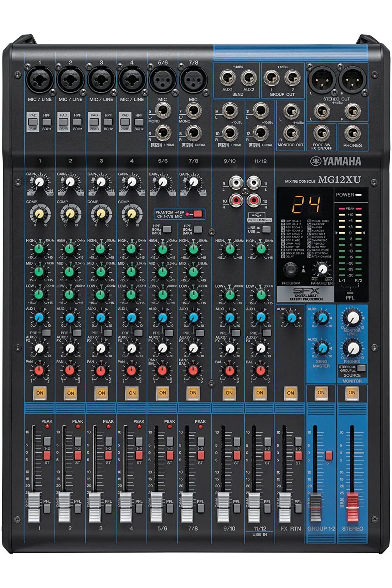The image size is (392, 588).
Task: Click the channel 9/10 AUX2/FX knob
Action: point(230,348)
